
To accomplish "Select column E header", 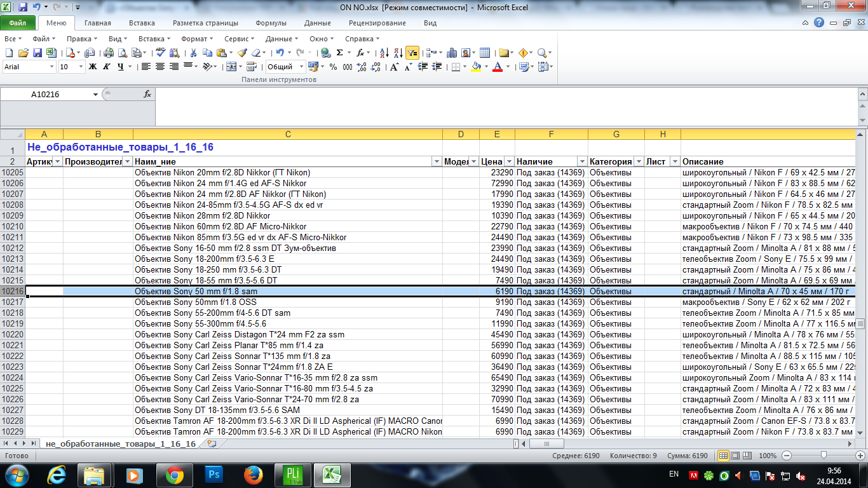I will pyautogui.click(x=497, y=134).
